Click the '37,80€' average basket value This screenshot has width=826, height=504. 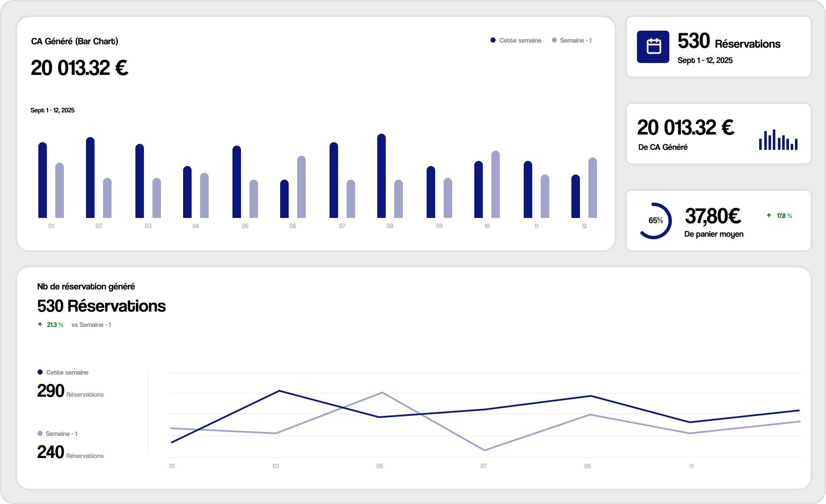point(713,216)
